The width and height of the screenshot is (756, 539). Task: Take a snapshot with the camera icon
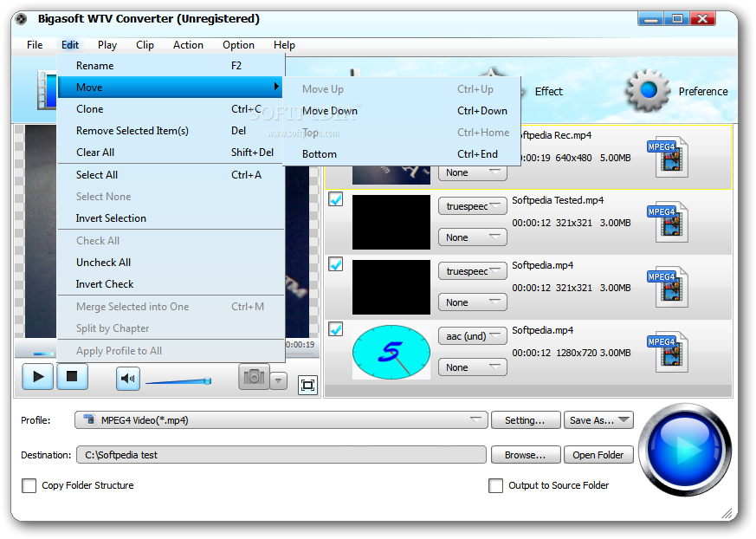point(254,376)
